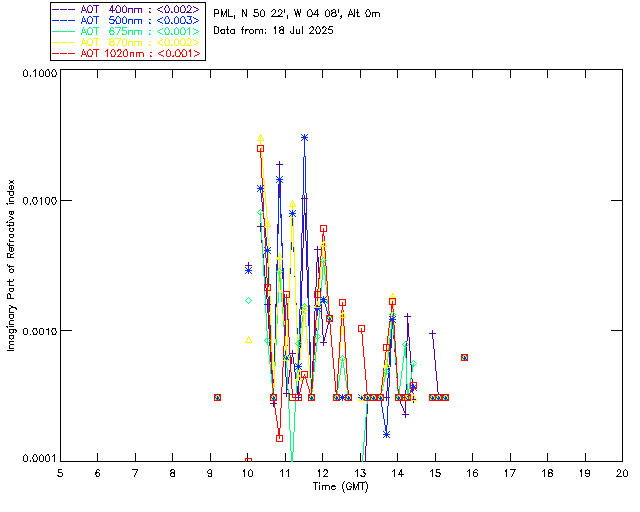
Task: Click the red square peak near time 12
Action: point(323,229)
